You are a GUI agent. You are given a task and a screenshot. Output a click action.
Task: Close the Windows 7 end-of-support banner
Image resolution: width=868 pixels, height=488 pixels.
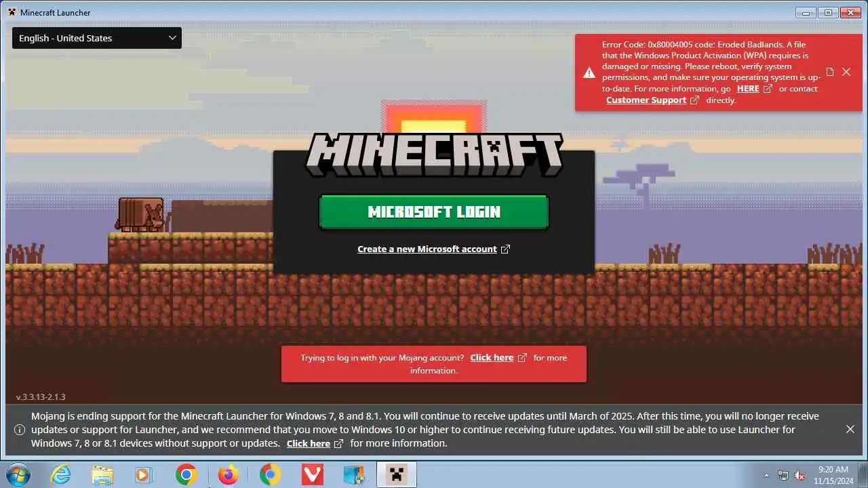click(850, 429)
